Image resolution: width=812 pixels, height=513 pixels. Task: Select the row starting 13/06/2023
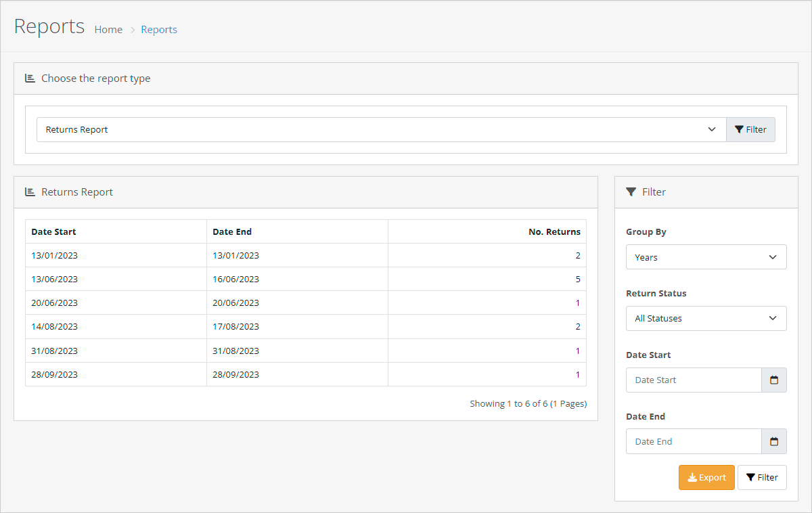tap(305, 280)
